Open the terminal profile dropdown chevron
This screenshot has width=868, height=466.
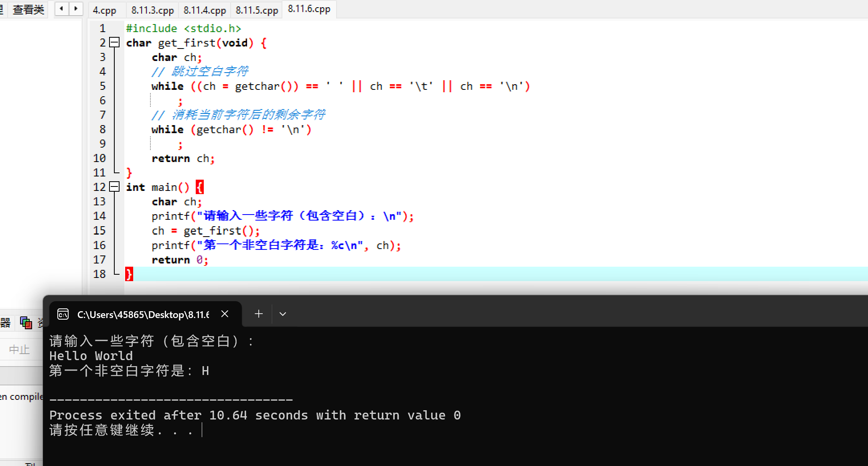coord(283,314)
